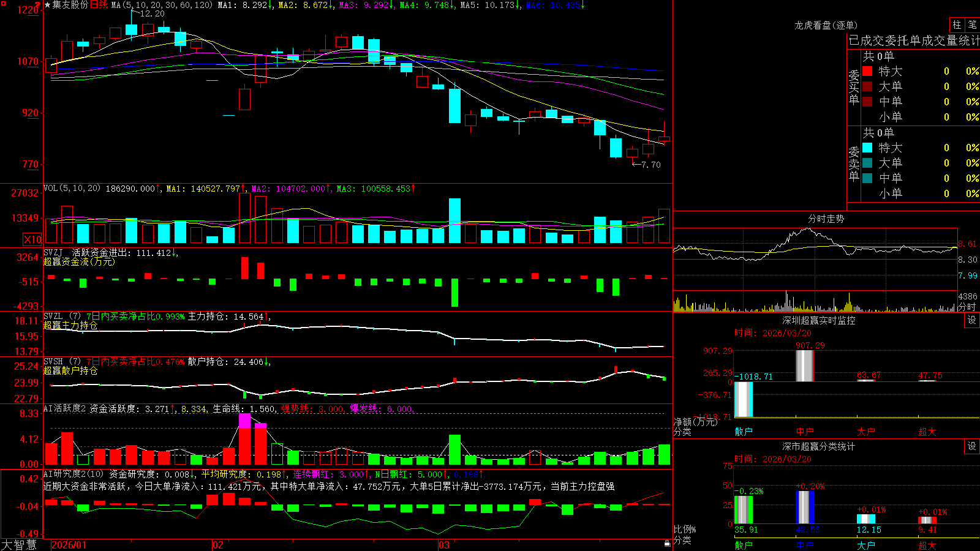Click the 龙虎看盘(逐单) panel title
This screenshot has width=980, height=551.
coord(826,25)
